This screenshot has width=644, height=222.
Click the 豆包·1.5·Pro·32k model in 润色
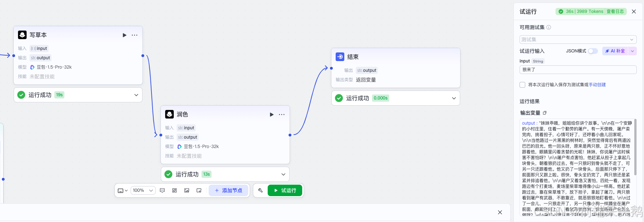(201, 147)
